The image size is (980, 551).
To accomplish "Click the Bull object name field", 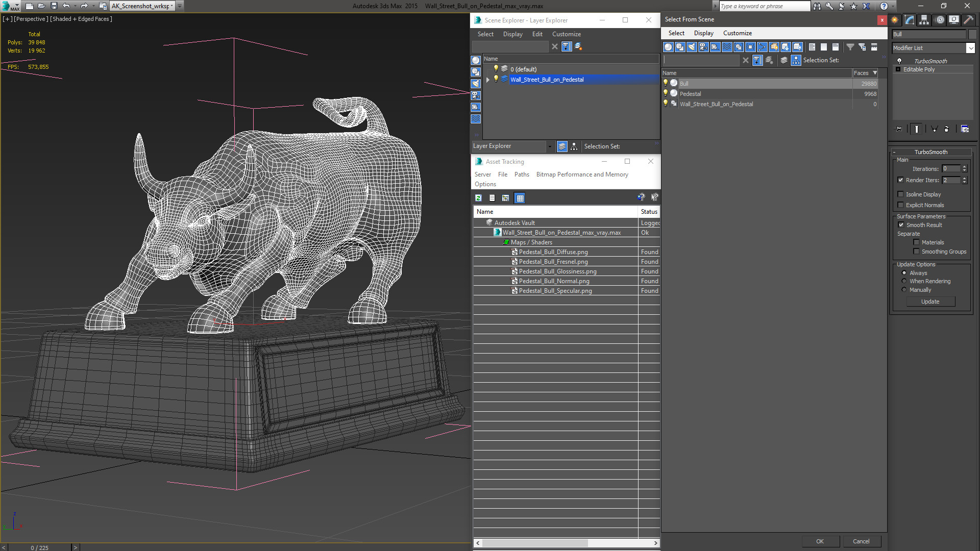I will (x=929, y=34).
